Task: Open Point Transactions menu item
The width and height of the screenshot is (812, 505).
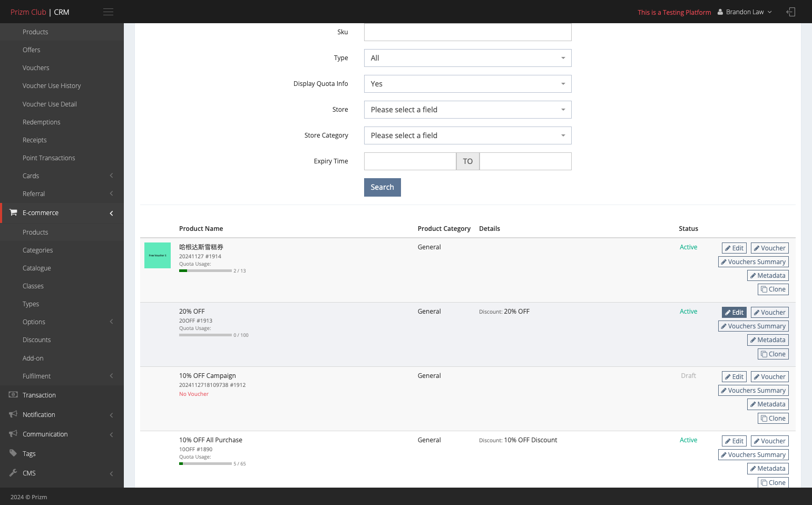Action: (49, 158)
